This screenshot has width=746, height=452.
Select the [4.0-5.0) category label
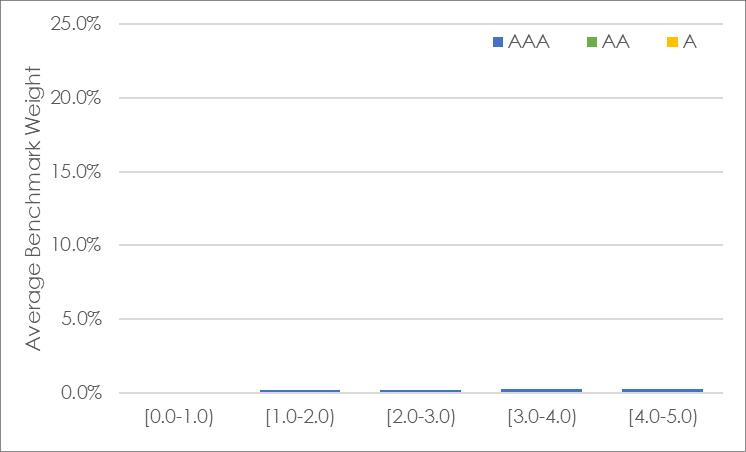click(663, 417)
